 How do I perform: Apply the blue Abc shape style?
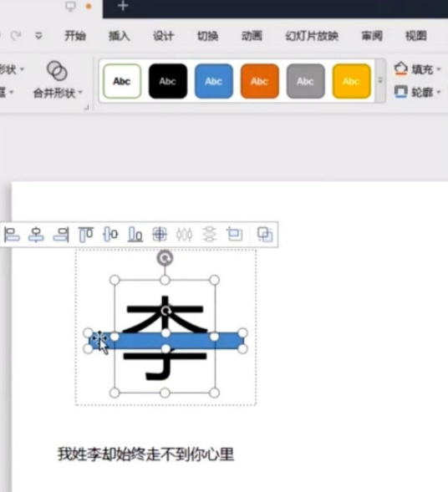click(214, 81)
